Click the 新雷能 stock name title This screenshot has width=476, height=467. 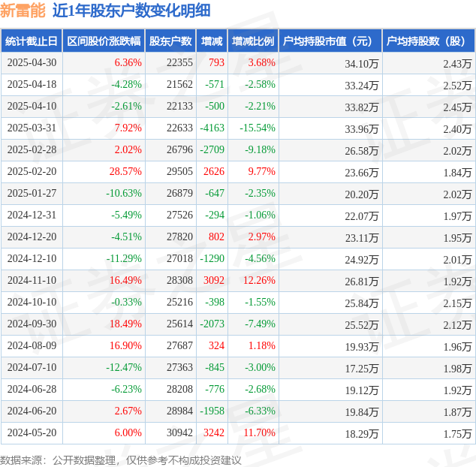click(x=23, y=11)
